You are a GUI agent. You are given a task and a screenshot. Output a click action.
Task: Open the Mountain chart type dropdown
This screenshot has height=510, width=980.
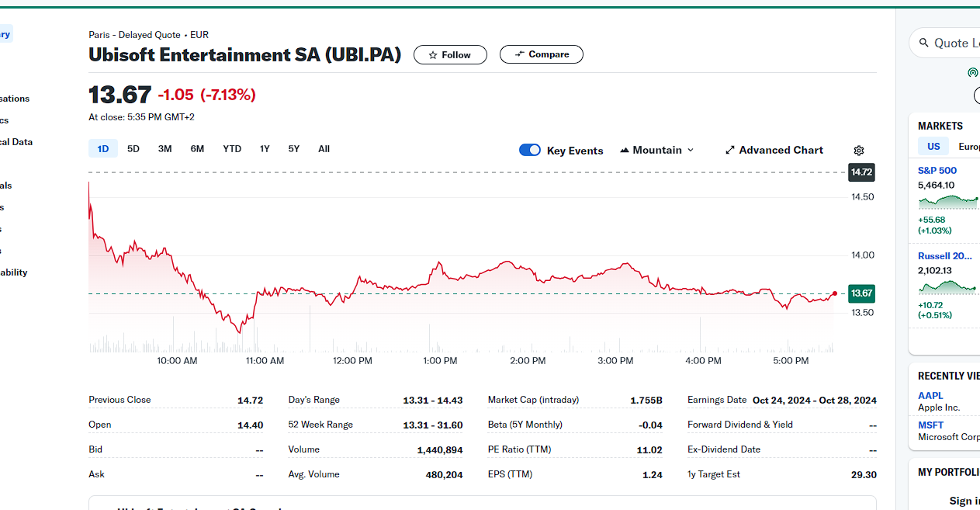(x=656, y=150)
